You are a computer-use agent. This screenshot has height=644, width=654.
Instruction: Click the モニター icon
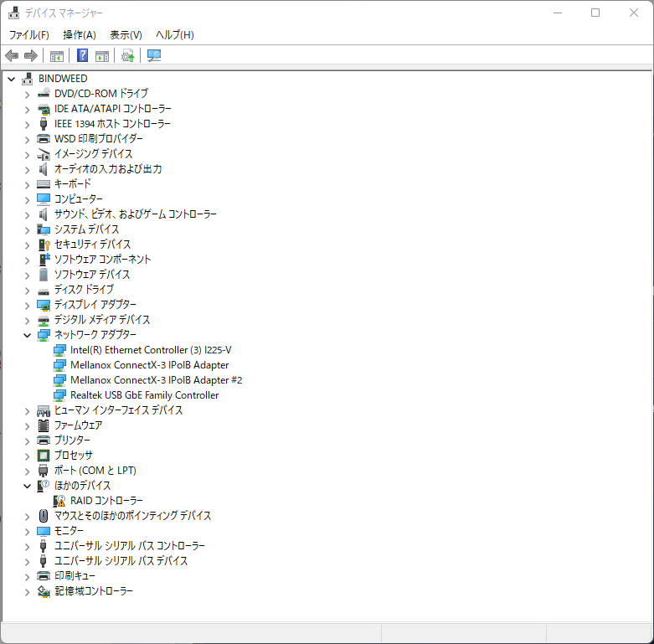click(x=44, y=531)
